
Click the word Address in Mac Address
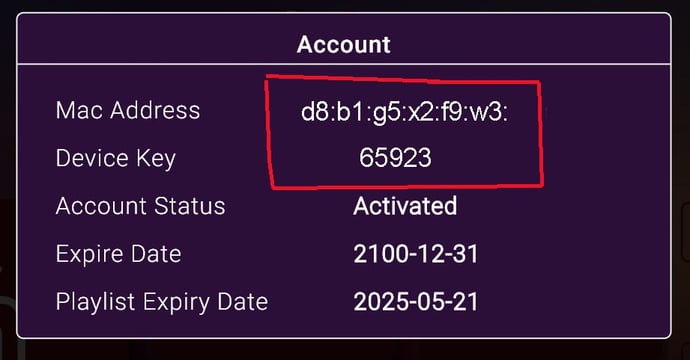155,110
